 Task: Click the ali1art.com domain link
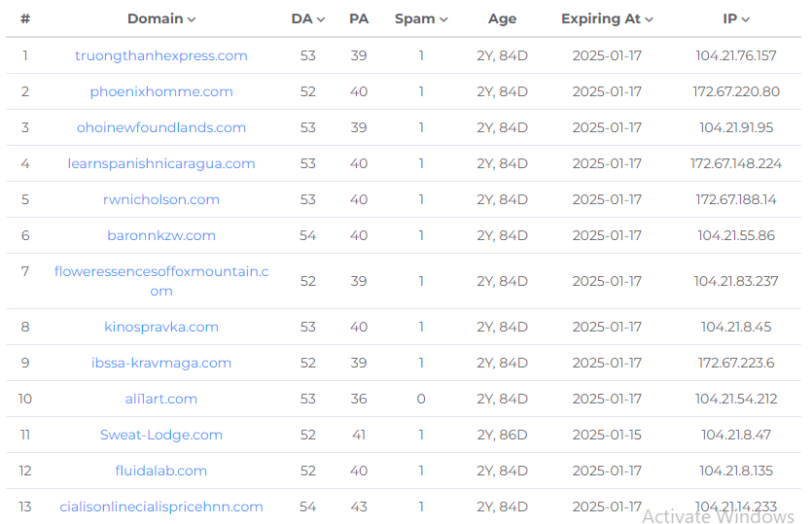click(x=161, y=399)
